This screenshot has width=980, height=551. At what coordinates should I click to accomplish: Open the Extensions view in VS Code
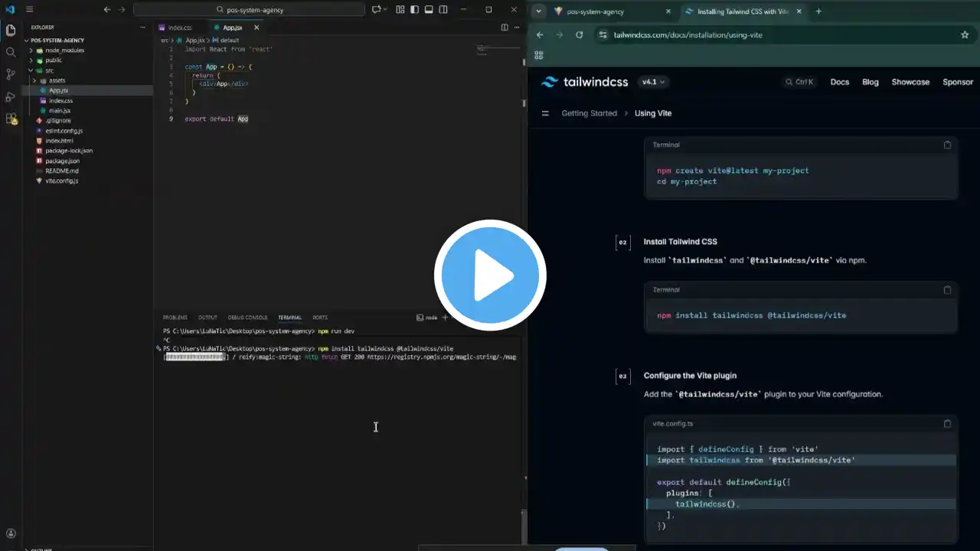point(11,119)
